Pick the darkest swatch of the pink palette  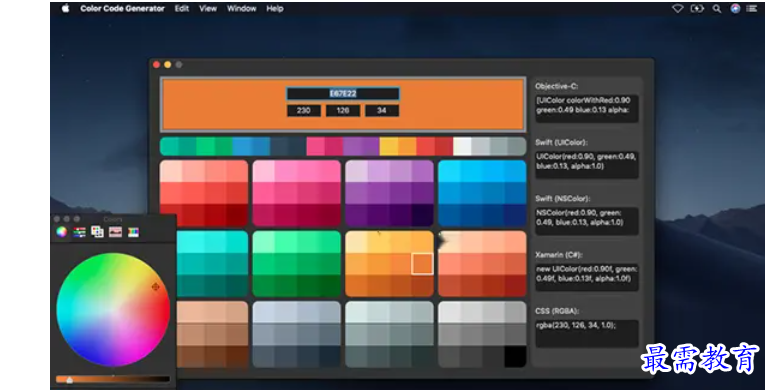[329, 215]
